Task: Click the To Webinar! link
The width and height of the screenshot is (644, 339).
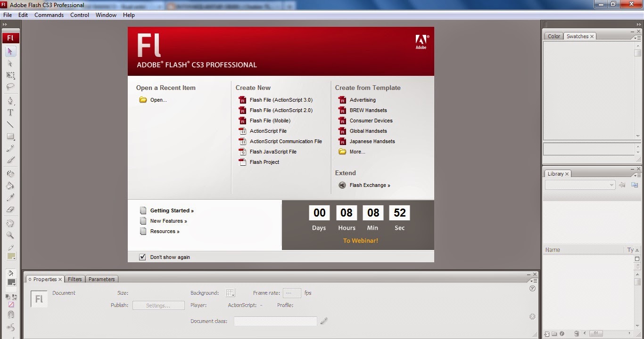Action: point(360,241)
